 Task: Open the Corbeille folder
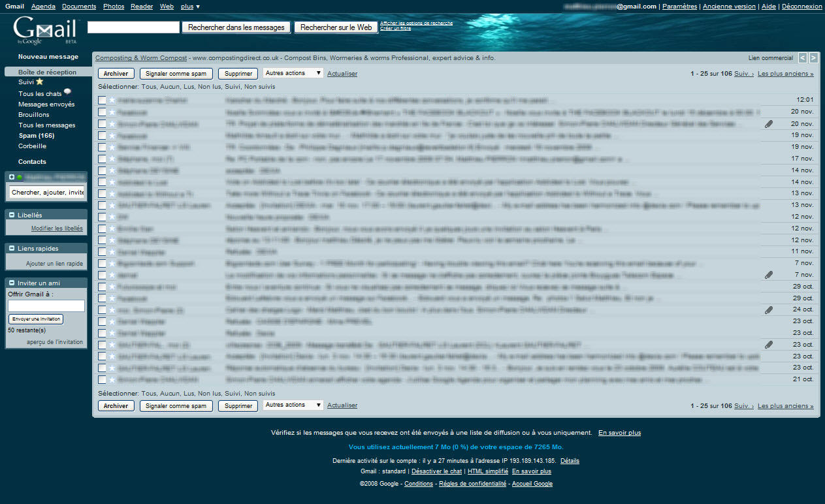pos(33,146)
